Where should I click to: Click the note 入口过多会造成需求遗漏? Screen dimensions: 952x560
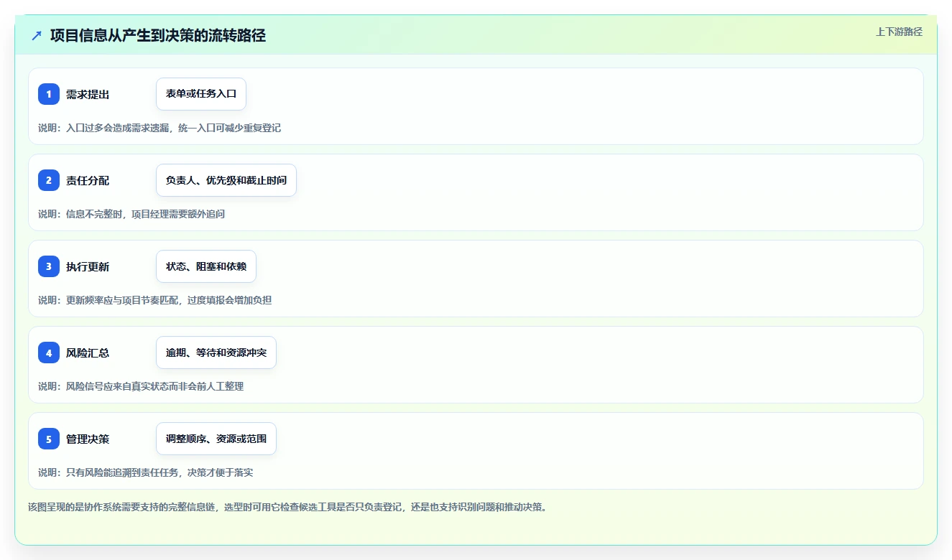point(119,128)
